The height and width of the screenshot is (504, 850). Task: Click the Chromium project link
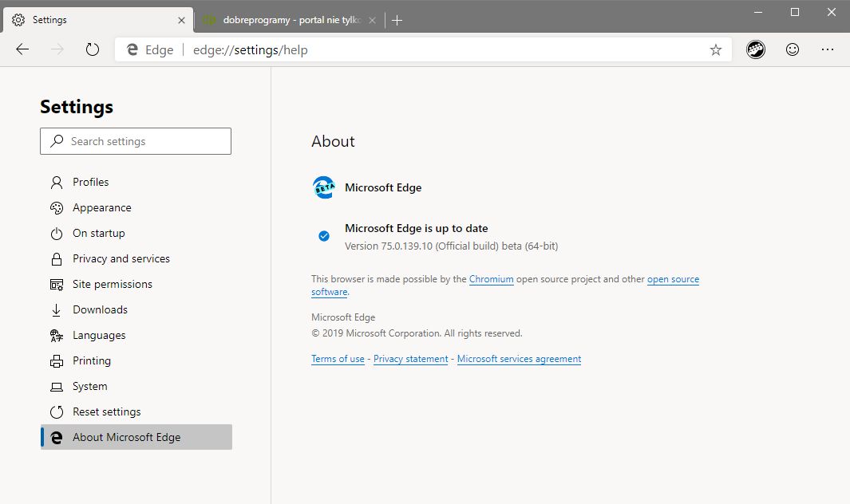coord(491,279)
